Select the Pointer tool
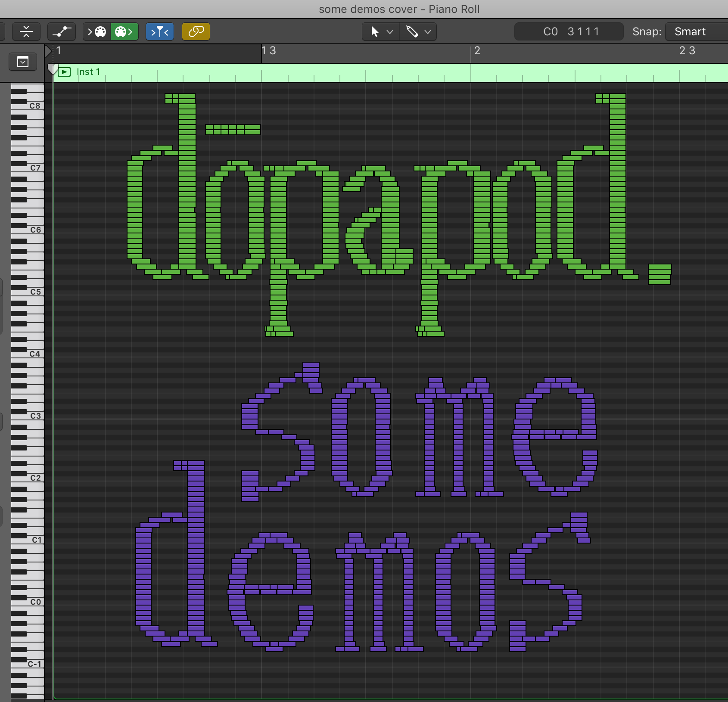 pos(374,31)
